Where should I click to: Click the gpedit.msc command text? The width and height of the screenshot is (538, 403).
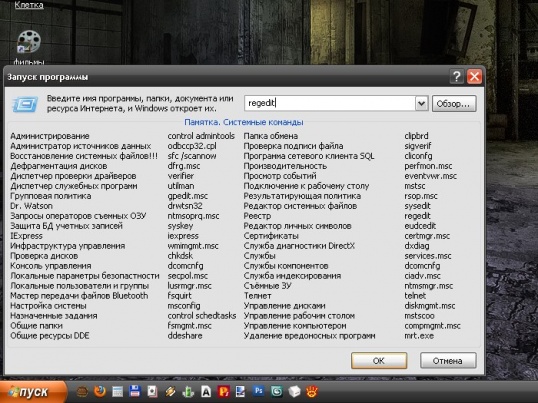tap(188, 196)
